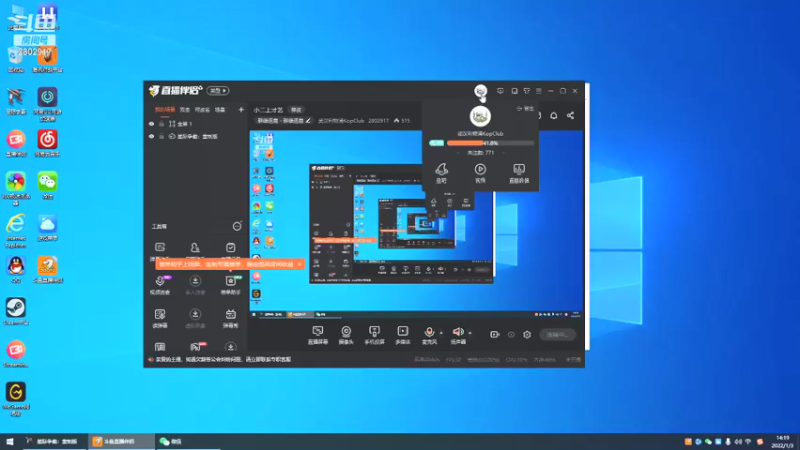Open settings gear in bottom toolbar
Screen dimensions: 800x450
pyautogui.click(x=527, y=335)
